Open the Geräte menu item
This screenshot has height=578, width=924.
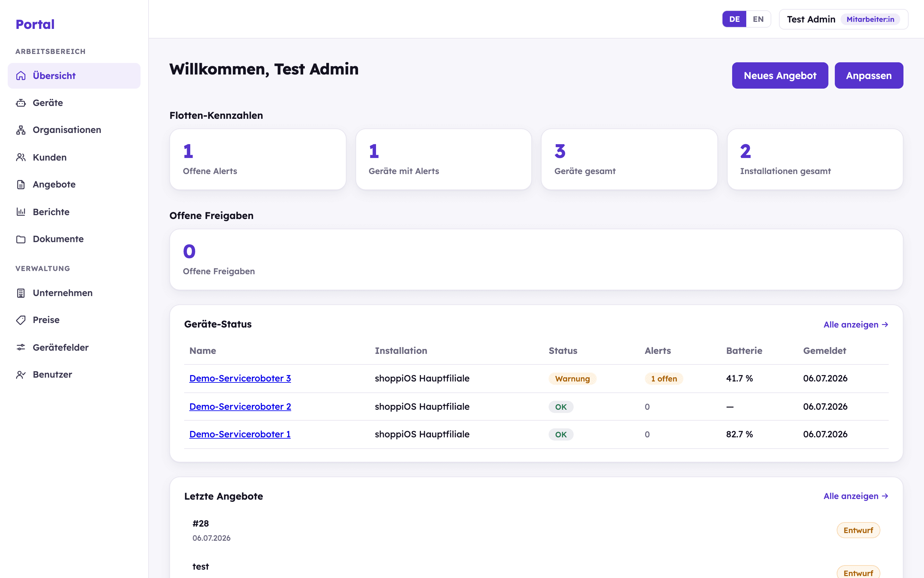pos(74,103)
